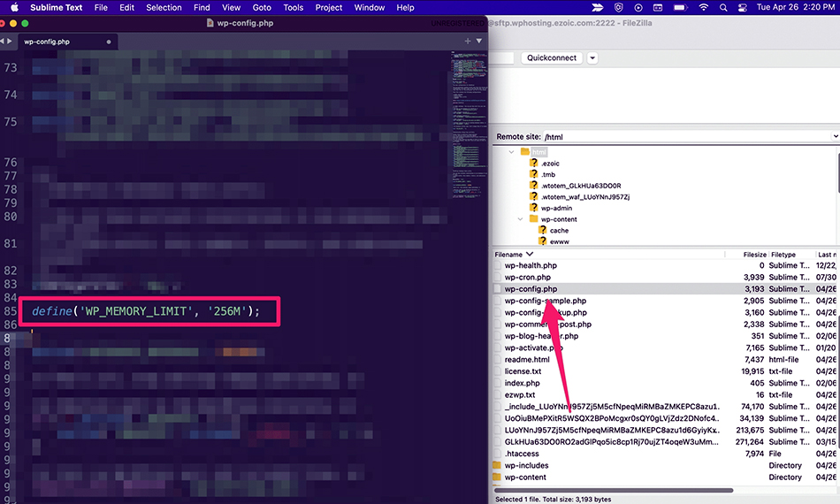Open the Project menu
This screenshot has width=840, height=504.
click(328, 7)
